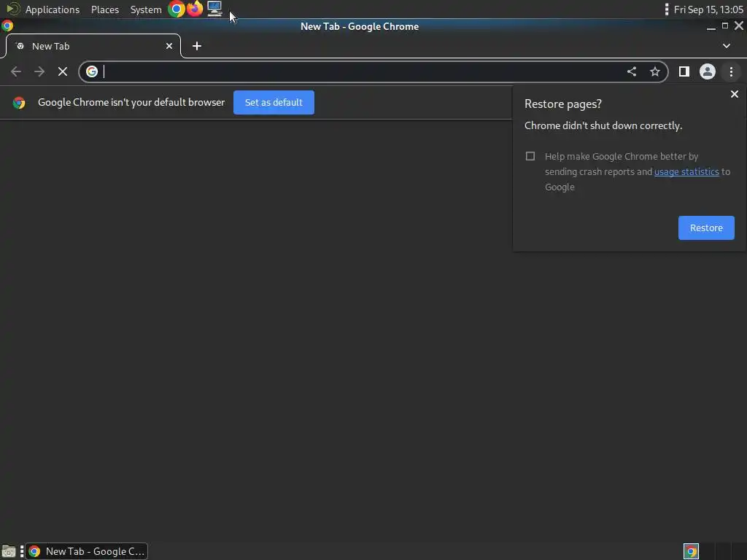Screen dimensions: 747x560
Task: Enable sending crash reports checkbox
Action: [530, 156]
